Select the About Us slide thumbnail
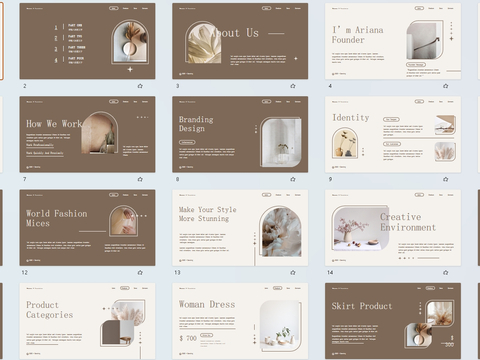The width and height of the screenshot is (480, 360). [240, 41]
